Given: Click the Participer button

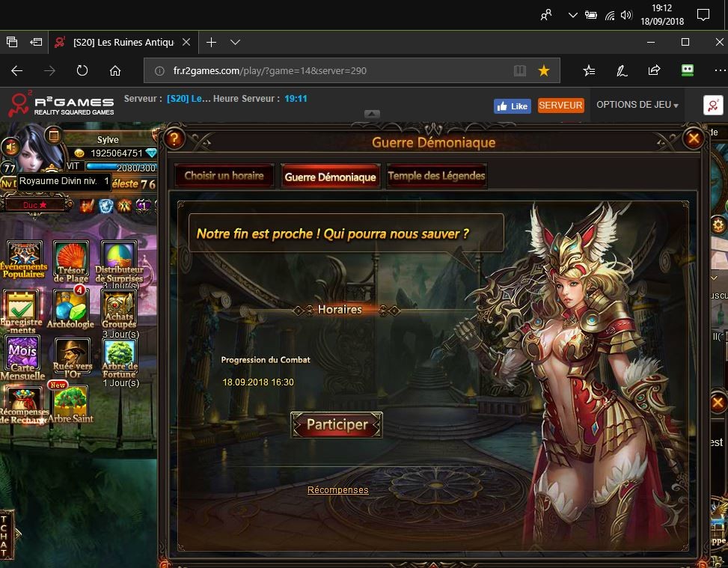Looking at the screenshot, I should point(337,424).
